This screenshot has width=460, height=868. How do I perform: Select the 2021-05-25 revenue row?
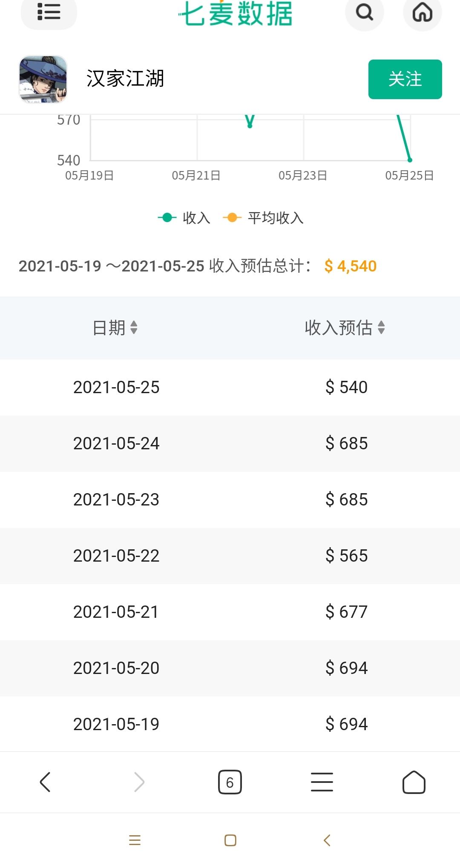click(230, 387)
